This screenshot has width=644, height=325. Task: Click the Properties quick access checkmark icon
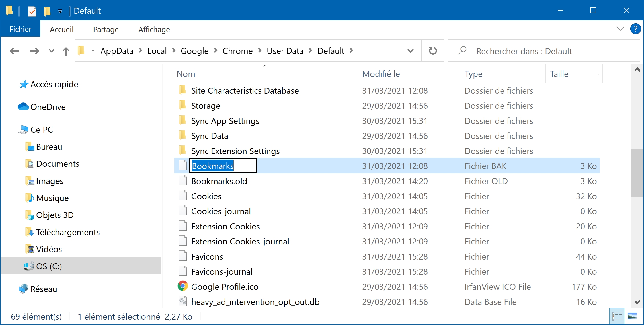pos(32,11)
